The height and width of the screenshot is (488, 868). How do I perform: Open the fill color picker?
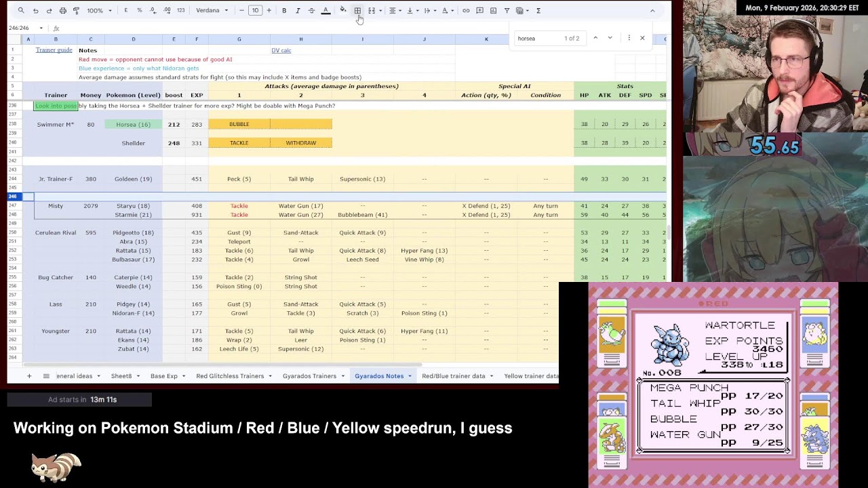point(342,11)
